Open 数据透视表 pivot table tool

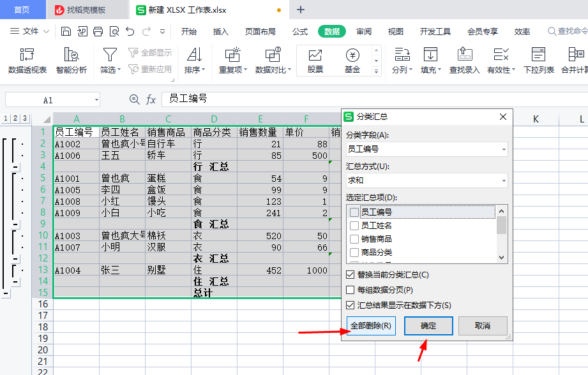pyautogui.click(x=27, y=60)
